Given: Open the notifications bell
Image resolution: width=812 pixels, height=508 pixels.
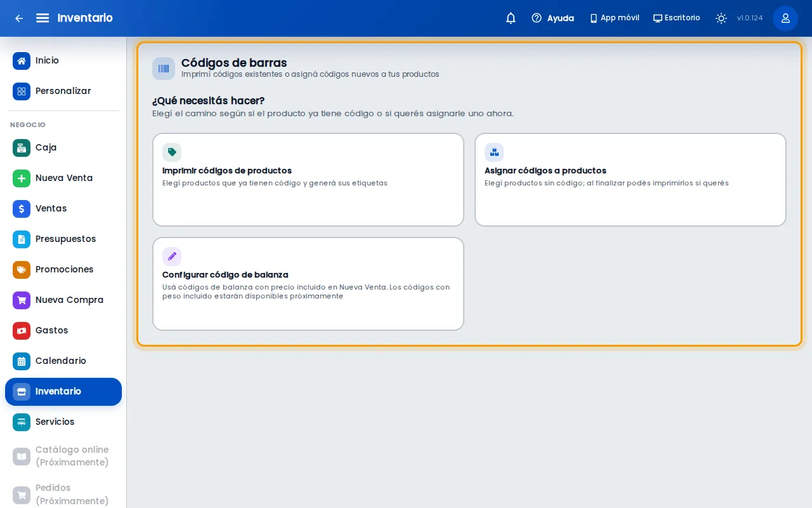Looking at the screenshot, I should [511, 18].
